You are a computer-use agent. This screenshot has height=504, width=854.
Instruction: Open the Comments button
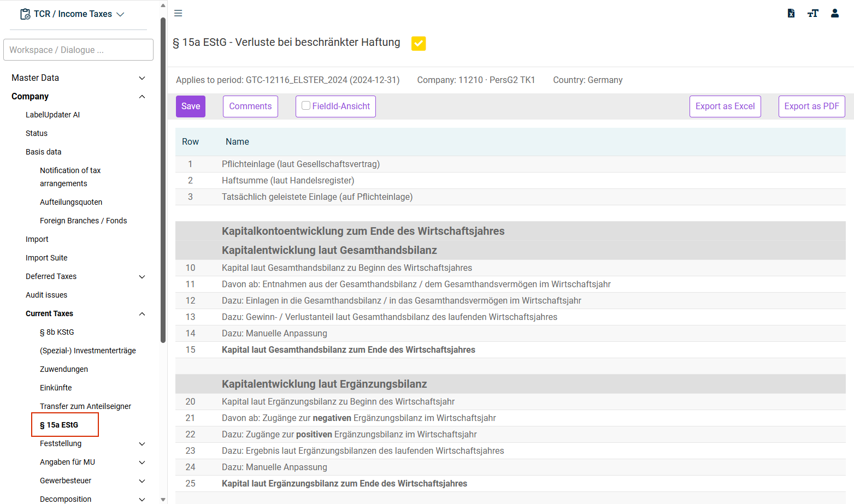[x=250, y=106]
